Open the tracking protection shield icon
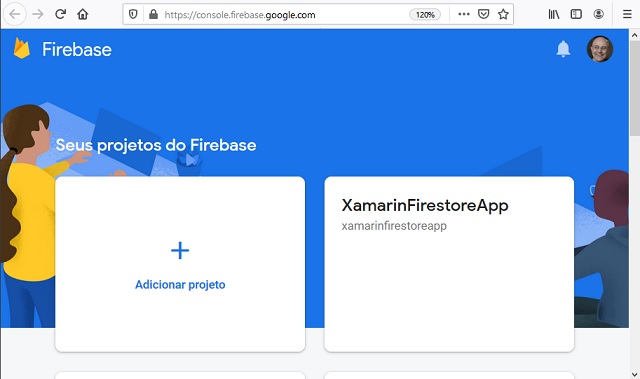 [x=133, y=15]
